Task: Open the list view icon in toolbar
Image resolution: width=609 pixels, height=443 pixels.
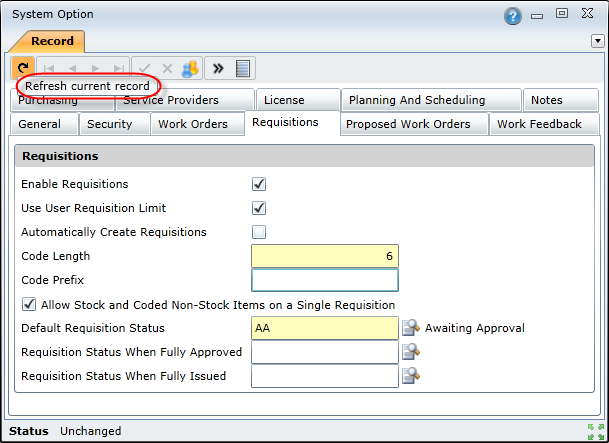Action: pos(243,69)
